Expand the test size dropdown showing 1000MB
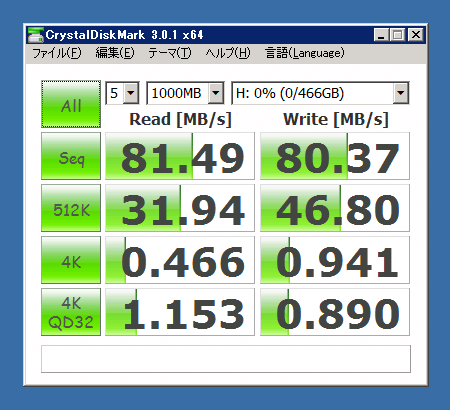This screenshot has width=450, height=410. [216, 93]
